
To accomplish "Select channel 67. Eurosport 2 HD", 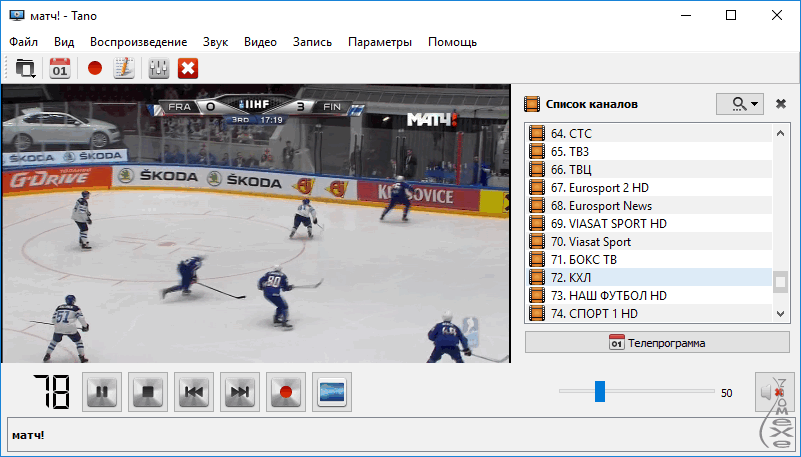I will 600,187.
